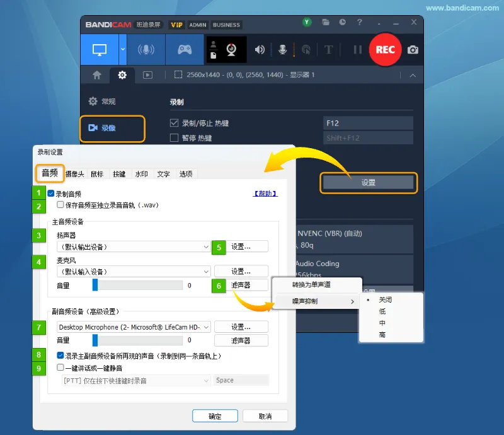This screenshot has height=435, width=504.
Task: Click green Y account icon
Action: pyautogui.click(x=307, y=22)
